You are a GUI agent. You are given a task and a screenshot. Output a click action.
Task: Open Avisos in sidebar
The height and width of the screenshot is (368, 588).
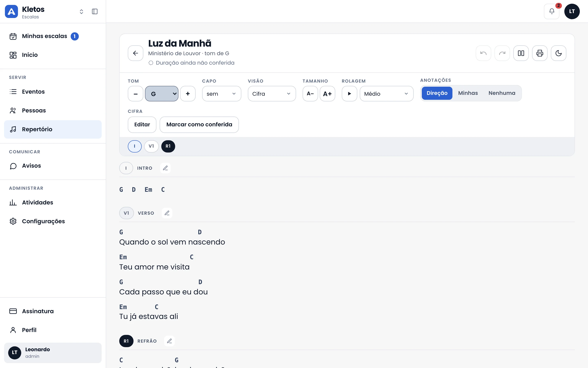click(53, 166)
